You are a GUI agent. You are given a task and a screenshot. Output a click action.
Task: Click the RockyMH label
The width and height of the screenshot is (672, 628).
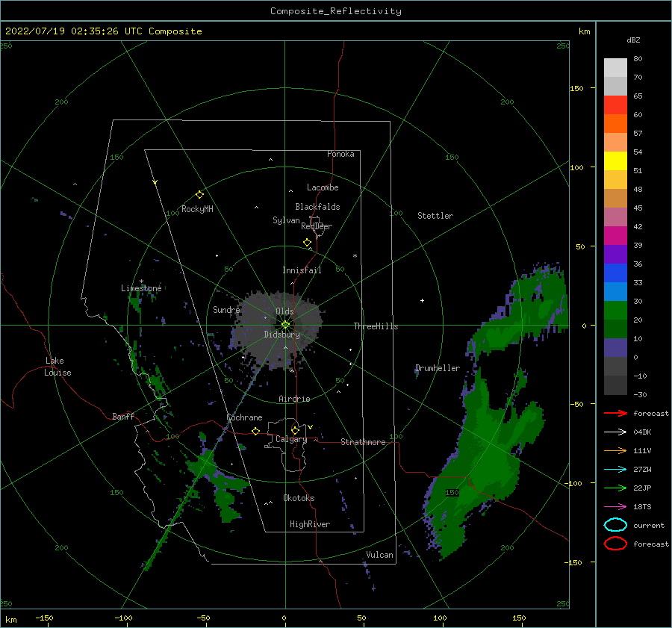[x=197, y=209]
